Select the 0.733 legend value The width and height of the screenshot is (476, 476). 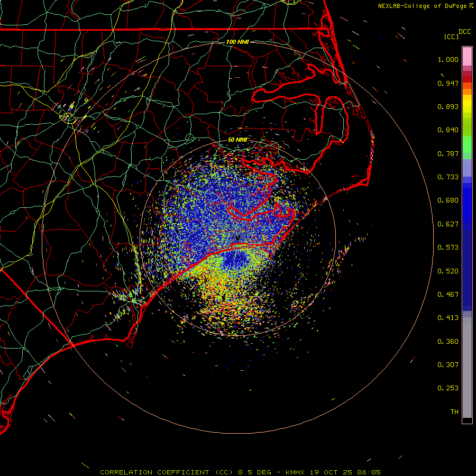click(448, 177)
